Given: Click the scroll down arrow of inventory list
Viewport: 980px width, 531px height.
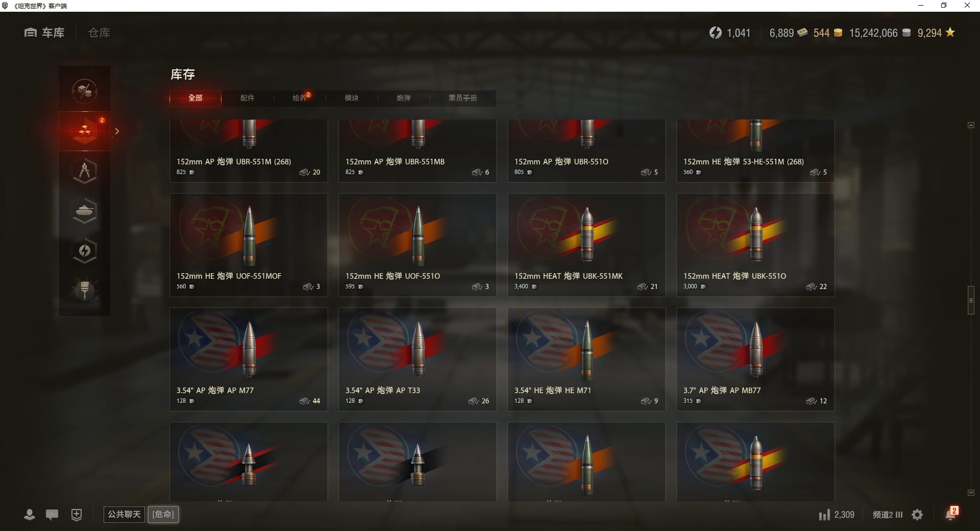Looking at the screenshot, I should (971, 493).
